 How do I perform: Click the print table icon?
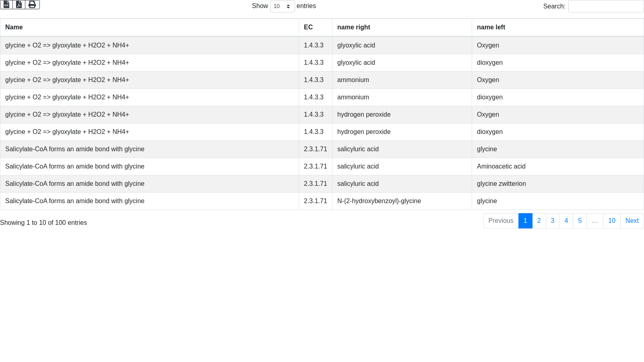32,4
